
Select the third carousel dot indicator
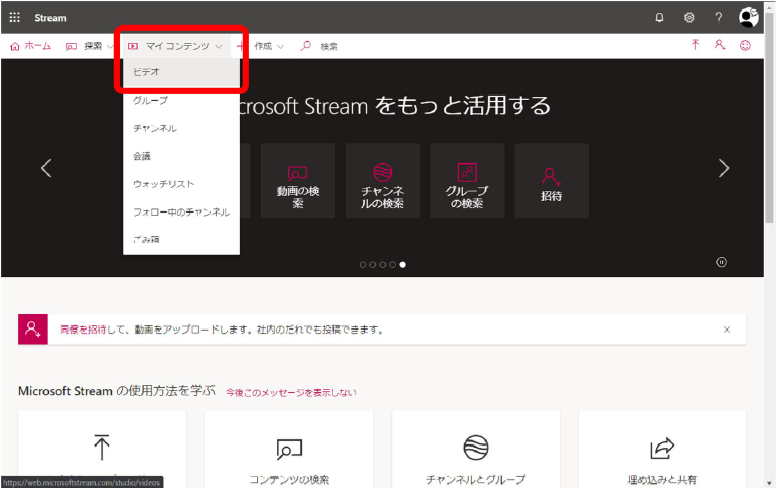click(x=383, y=265)
